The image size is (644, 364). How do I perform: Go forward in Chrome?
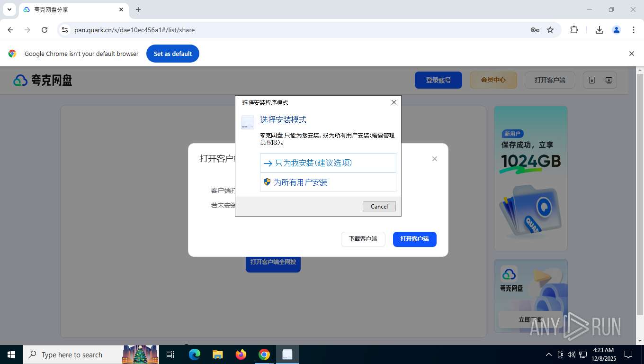pos(27,30)
